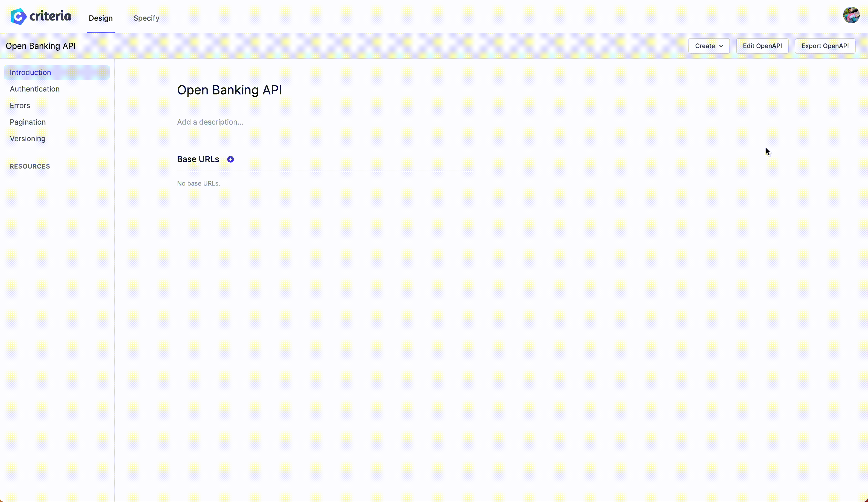The height and width of the screenshot is (502, 868).
Task: Click the Add a description field
Action: pyautogui.click(x=210, y=122)
